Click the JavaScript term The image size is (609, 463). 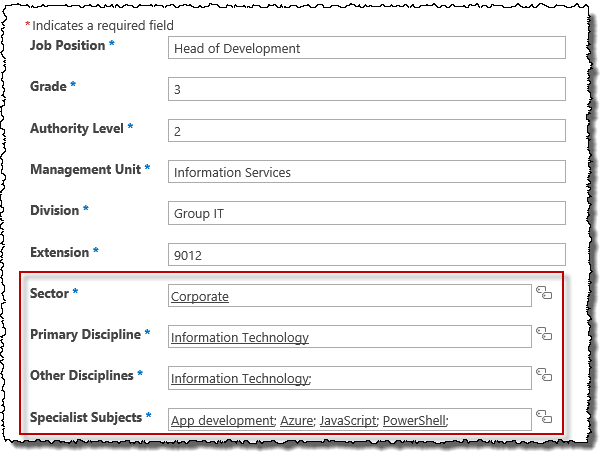click(x=347, y=420)
